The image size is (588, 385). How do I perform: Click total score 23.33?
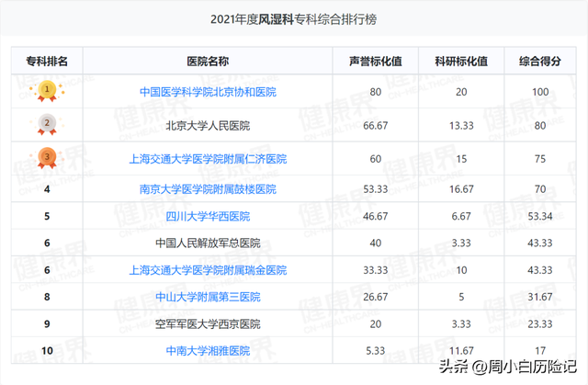(540, 323)
